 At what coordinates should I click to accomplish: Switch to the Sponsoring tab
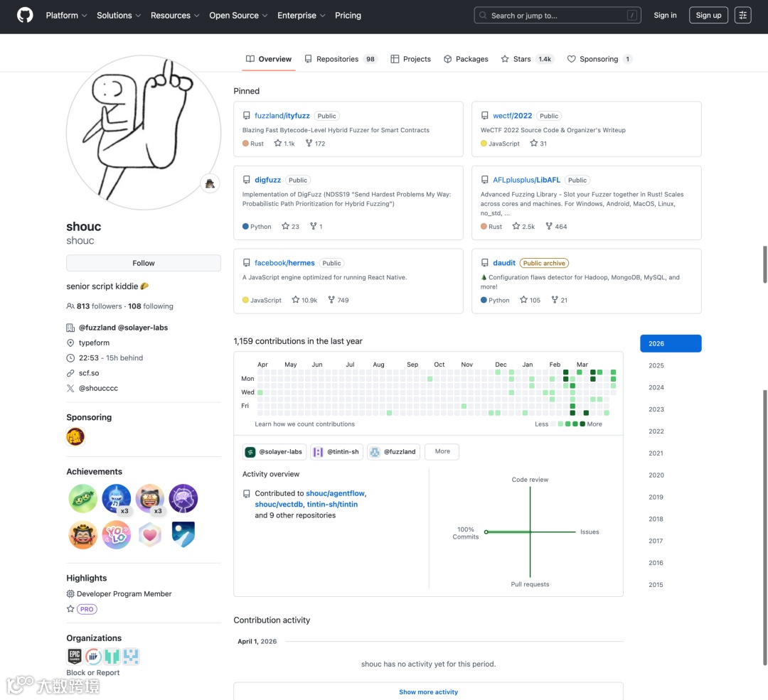[x=599, y=59]
